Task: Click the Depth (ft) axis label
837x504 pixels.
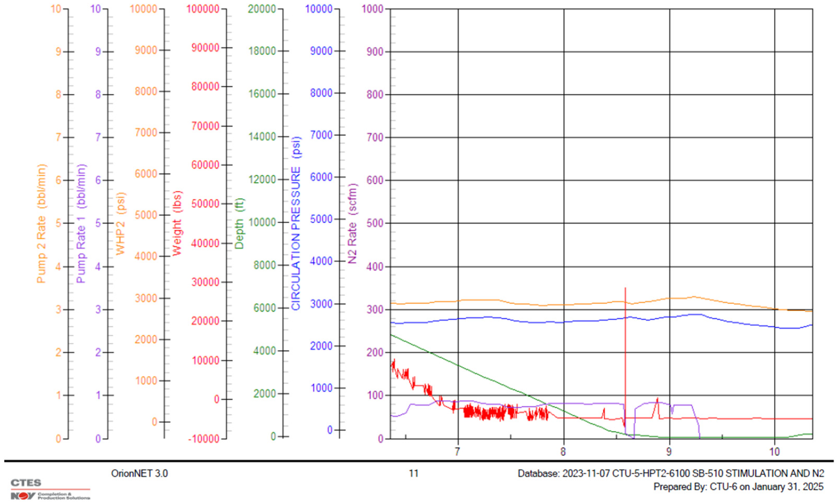Action: point(239,223)
